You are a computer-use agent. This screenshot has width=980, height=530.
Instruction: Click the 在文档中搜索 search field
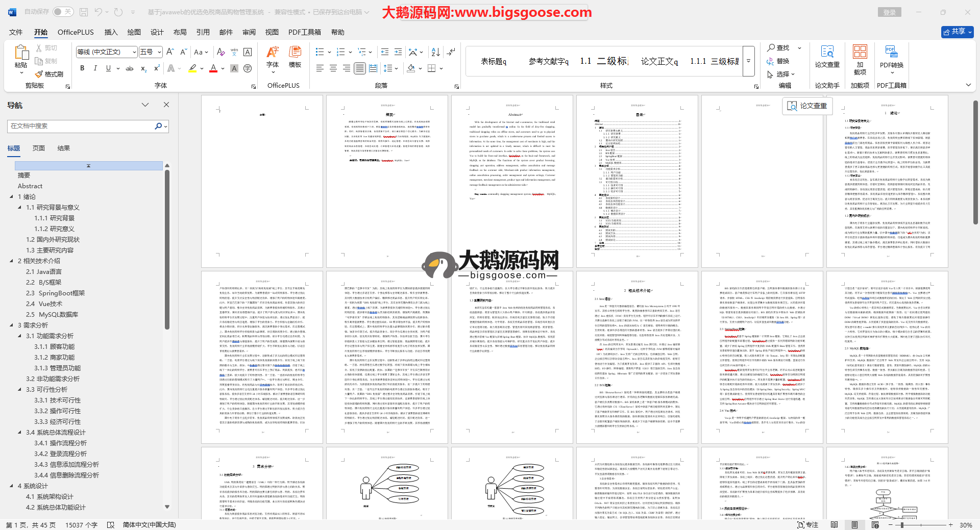tap(82, 126)
